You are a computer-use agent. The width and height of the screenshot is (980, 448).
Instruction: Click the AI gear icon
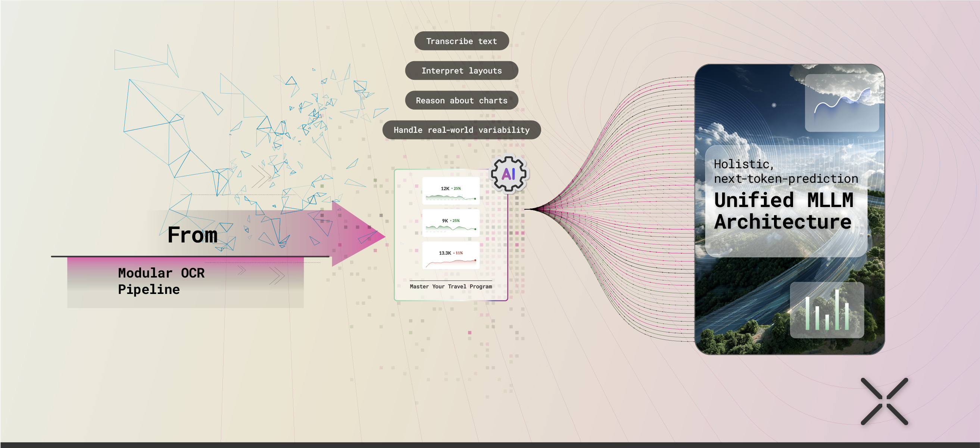click(509, 174)
